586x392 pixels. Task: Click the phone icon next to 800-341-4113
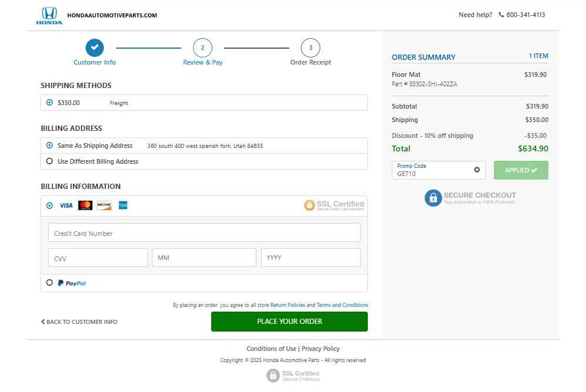coord(501,15)
